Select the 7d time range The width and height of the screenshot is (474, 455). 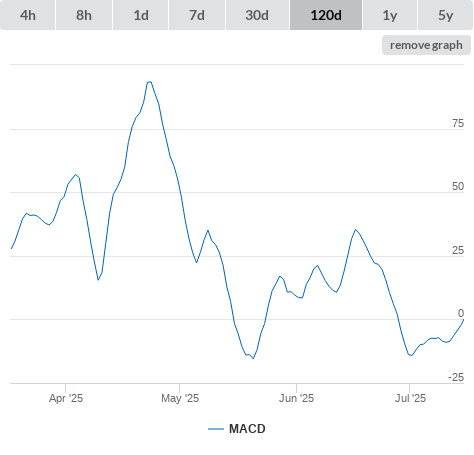point(197,15)
